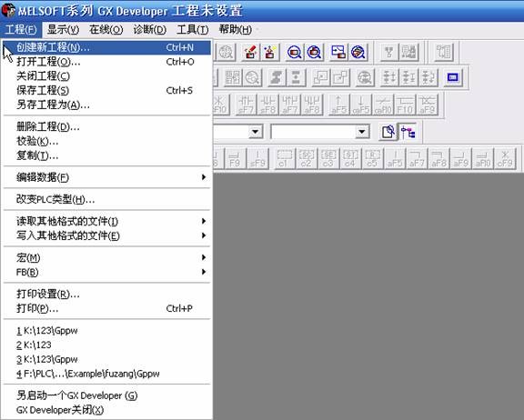Select 另存工程为(A) menu entry
The height and width of the screenshot is (420, 524).
[107, 105]
